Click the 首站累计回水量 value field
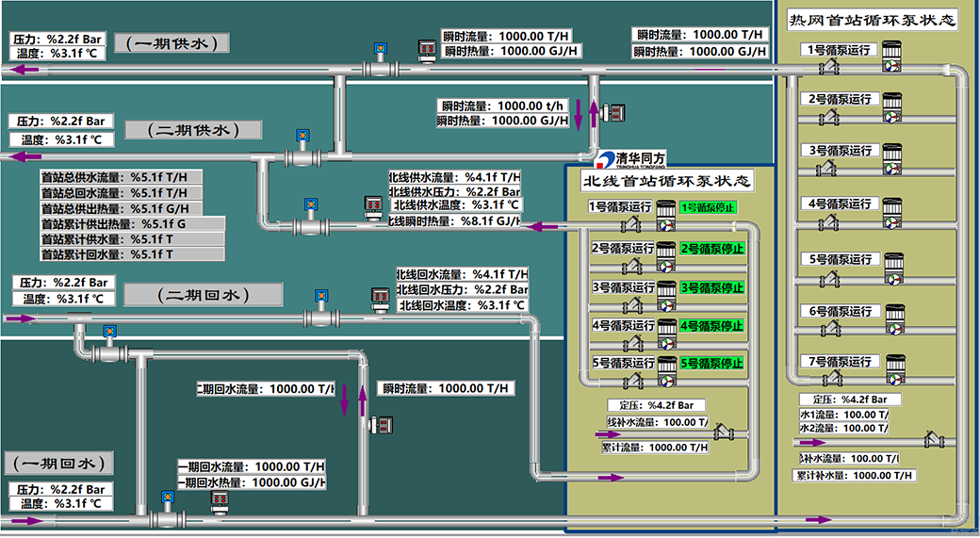 point(132,254)
